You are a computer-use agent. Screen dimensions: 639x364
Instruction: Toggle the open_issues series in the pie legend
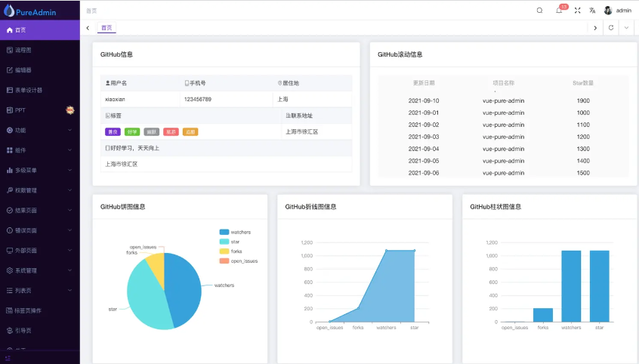coord(239,261)
